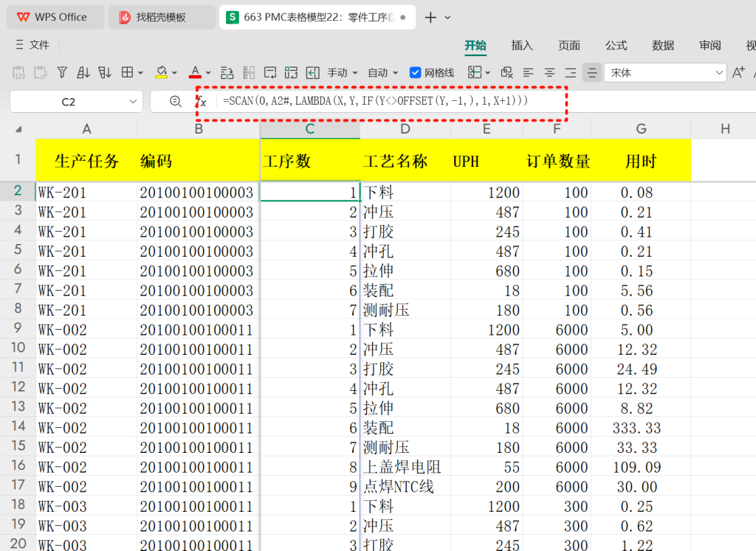The height and width of the screenshot is (551, 756).
Task: Apply borders with the grid border icon
Action: coord(127,73)
